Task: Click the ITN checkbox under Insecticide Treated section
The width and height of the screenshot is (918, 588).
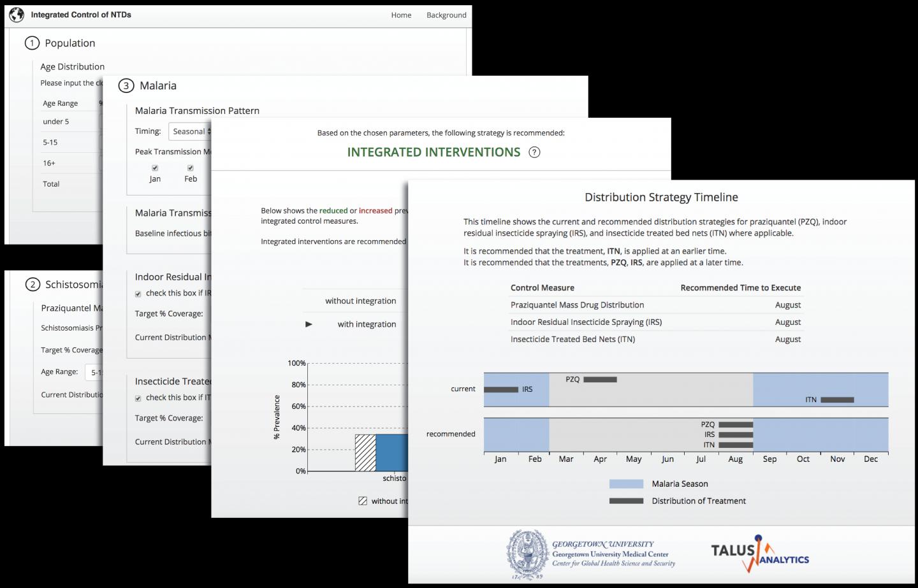Action: [138, 398]
